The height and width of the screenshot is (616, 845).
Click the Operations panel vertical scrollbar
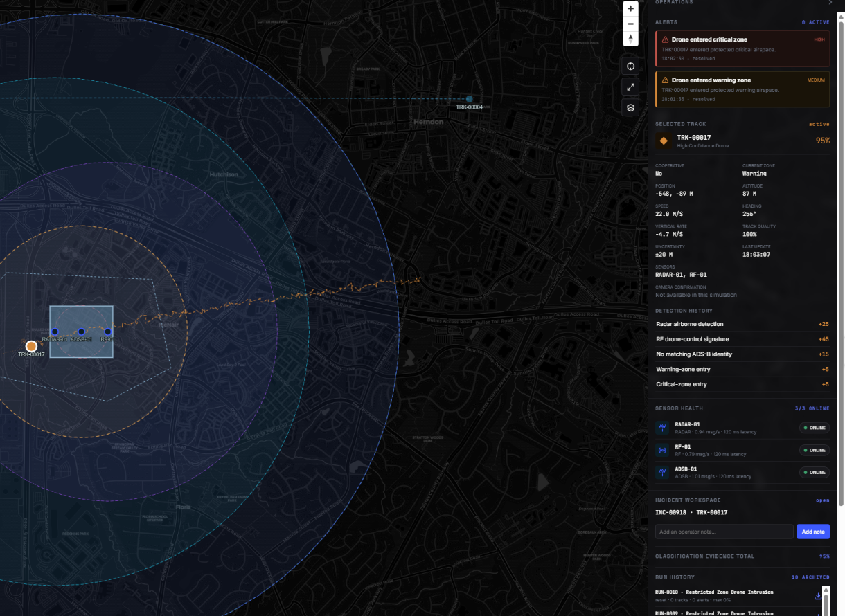[x=841, y=263]
